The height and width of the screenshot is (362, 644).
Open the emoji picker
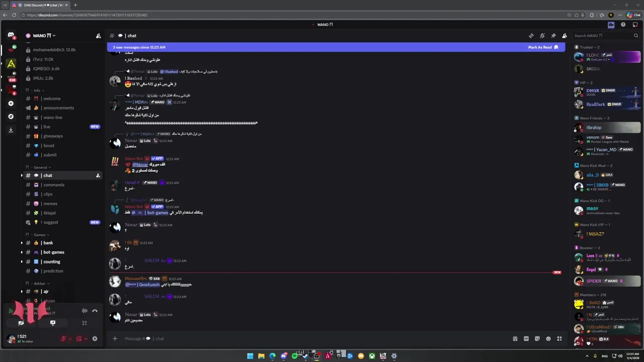548,338
